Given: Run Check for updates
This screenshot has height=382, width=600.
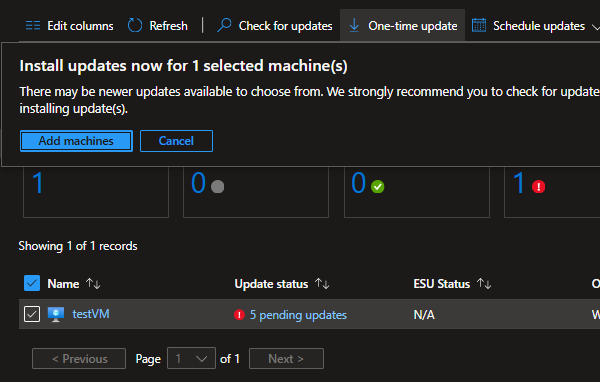Looking at the screenshot, I should tap(275, 26).
